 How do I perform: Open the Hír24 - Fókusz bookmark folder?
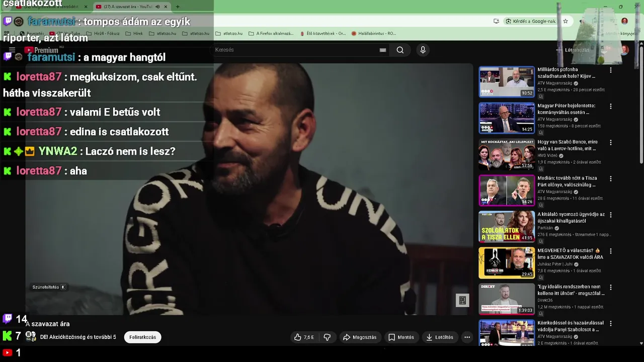(x=102, y=34)
